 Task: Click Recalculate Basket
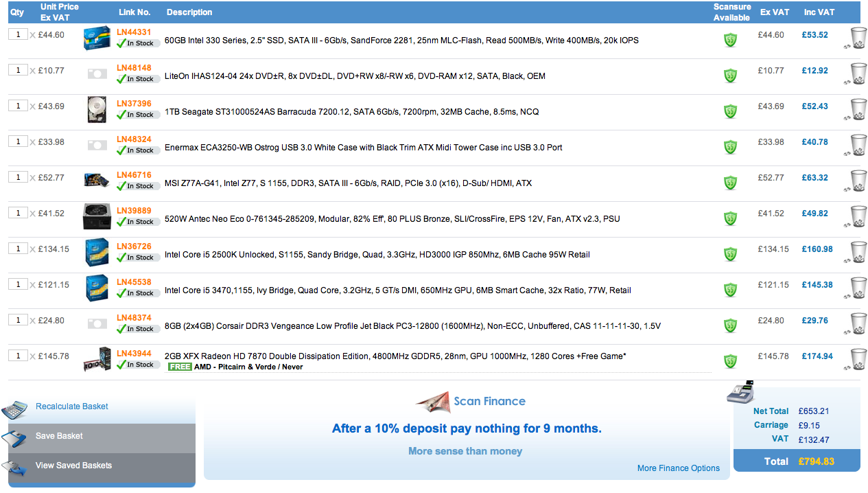[x=72, y=406]
